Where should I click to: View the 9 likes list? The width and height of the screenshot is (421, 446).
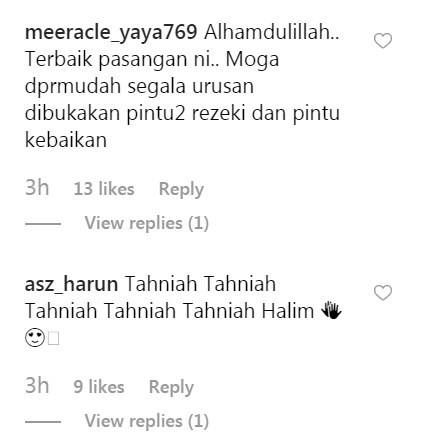pyautogui.click(x=99, y=387)
